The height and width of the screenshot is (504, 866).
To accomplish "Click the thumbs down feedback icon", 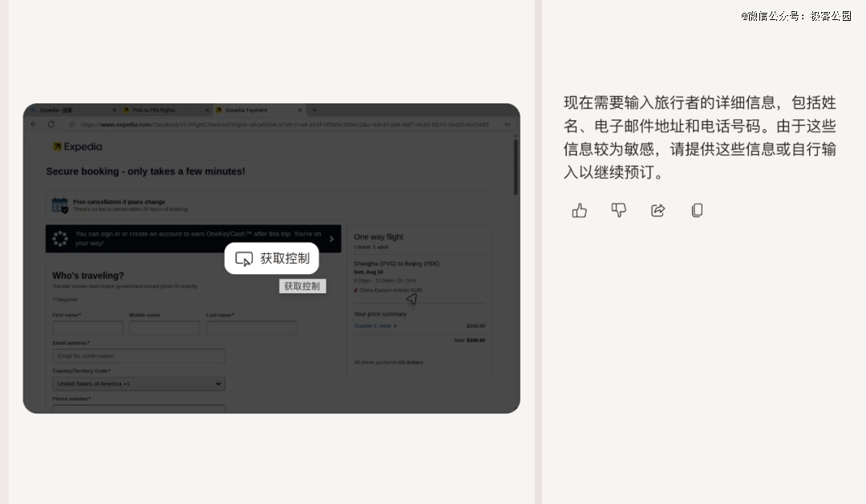I will click(618, 210).
